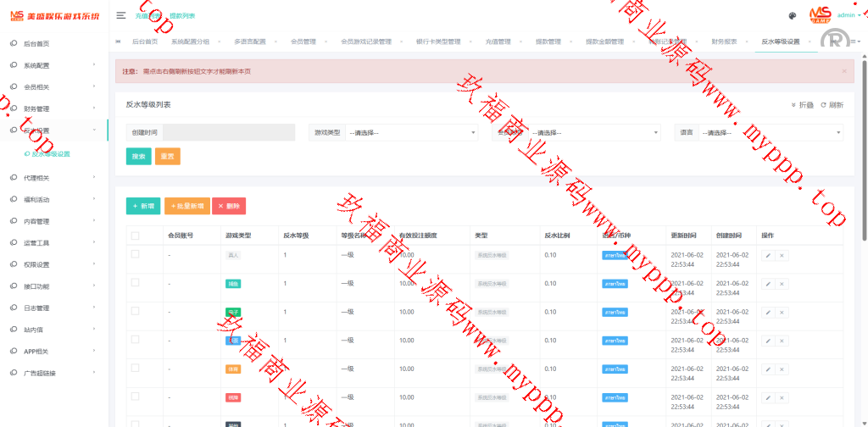This screenshot has width=868, height=427.
Task: Click the 刷新 refresh icon in panel header
Action: click(x=831, y=105)
